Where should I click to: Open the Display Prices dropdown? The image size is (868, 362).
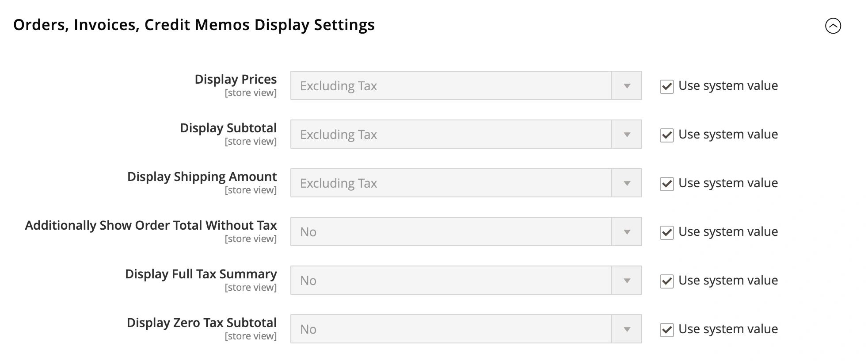click(466, 85)
